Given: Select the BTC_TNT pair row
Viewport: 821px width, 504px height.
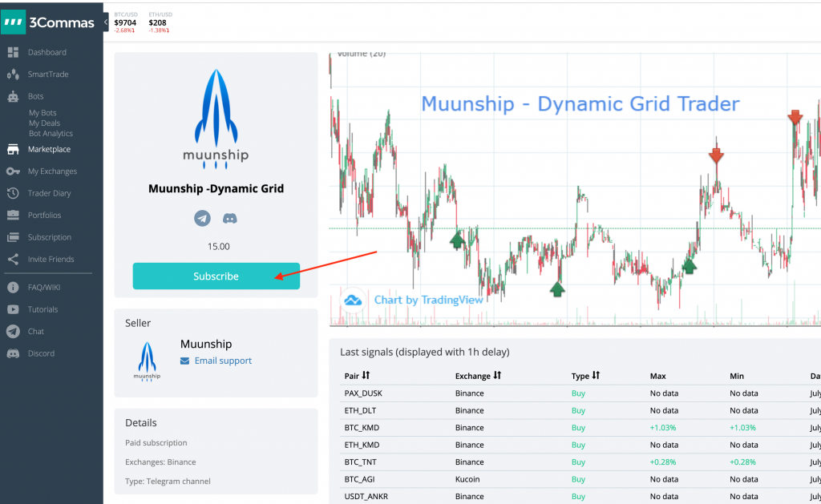Looking at the screenshot, I should click(580, 462).
